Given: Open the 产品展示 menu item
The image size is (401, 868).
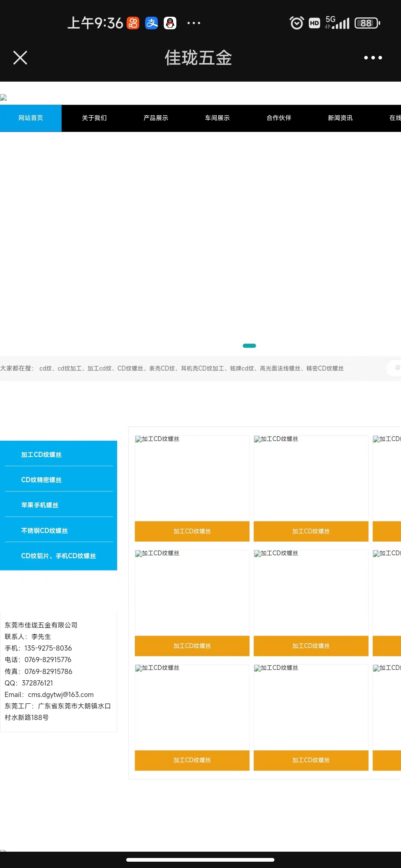Looking at the screenshot, I should (156, 118).
